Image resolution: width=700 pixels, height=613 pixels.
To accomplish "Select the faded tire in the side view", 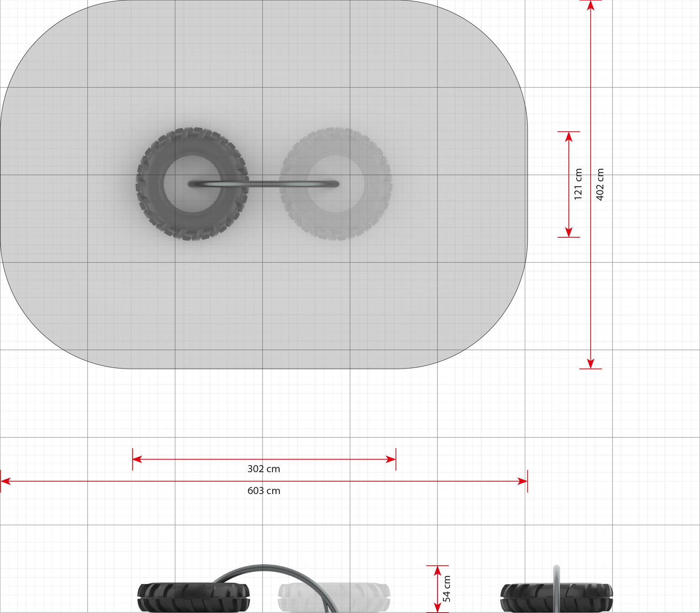I will pyautogui.click(x=367, y=597).
